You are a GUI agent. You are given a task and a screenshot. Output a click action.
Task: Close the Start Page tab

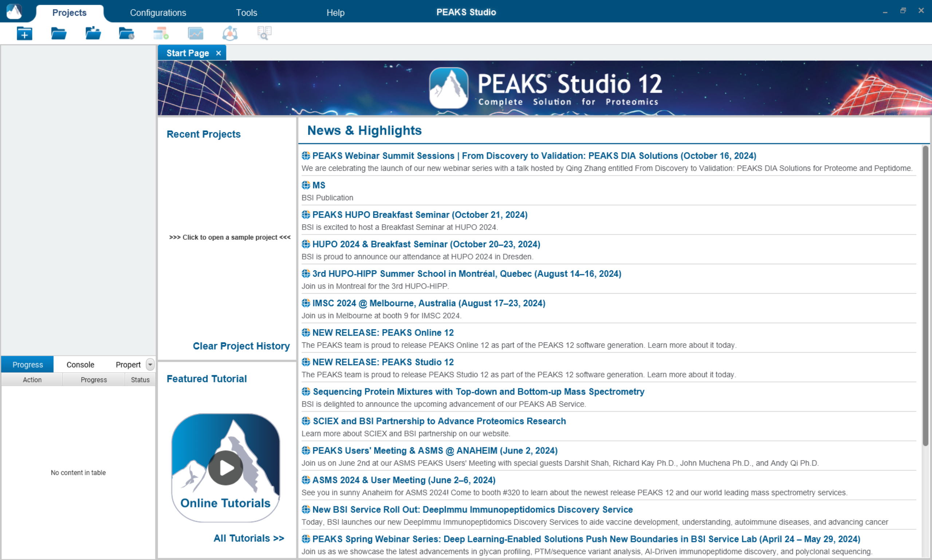pos(218,53)
